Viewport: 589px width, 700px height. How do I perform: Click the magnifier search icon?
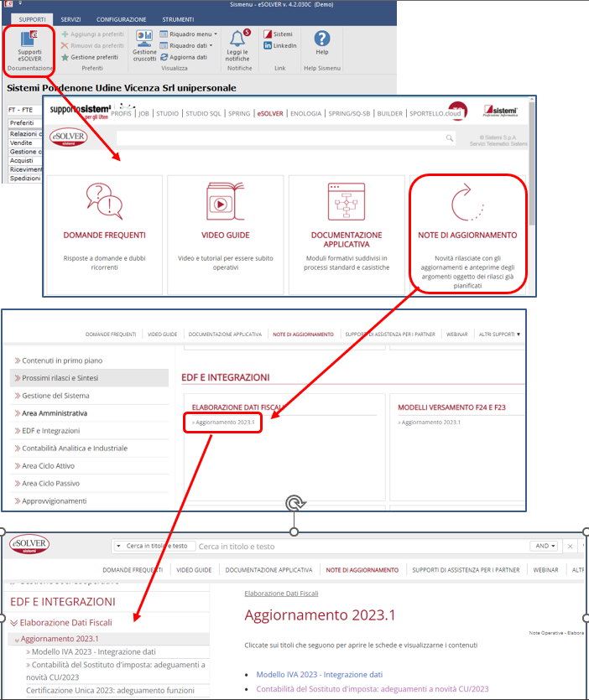tap(449, 138)
